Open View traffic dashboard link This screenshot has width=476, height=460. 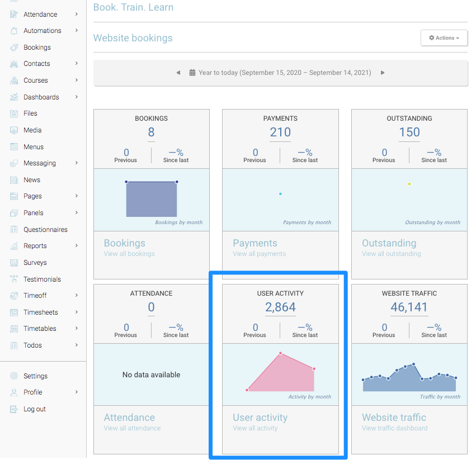coord(394,428)
